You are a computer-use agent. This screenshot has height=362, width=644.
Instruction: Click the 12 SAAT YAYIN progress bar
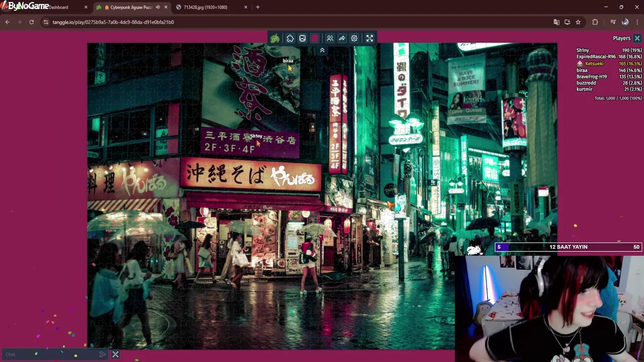click(569, 247)
